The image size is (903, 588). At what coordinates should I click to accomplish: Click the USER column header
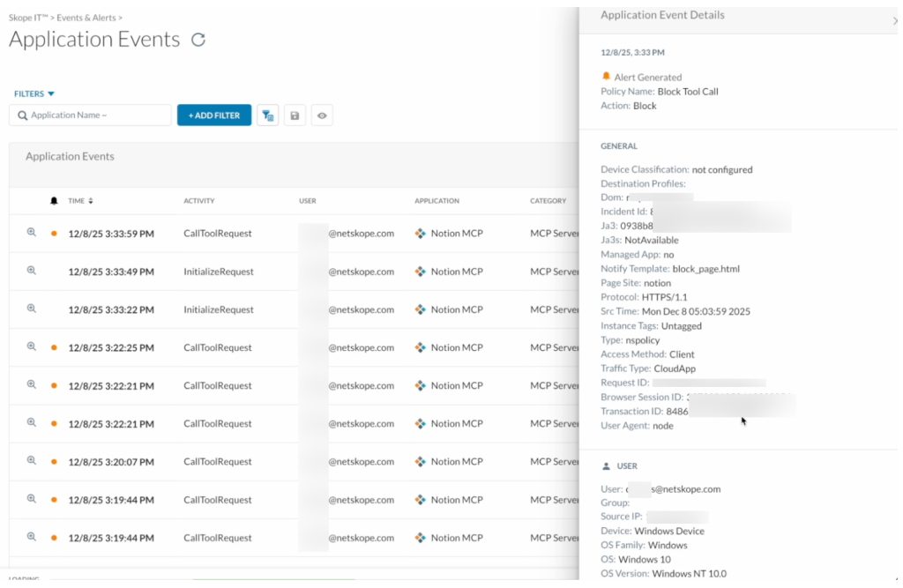(x=308, y=201)
